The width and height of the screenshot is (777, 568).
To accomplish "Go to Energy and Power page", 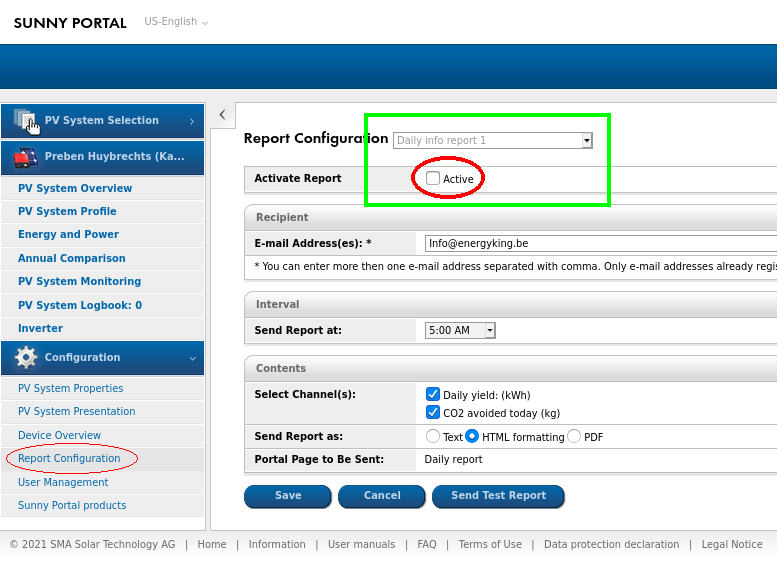I will pos(68,234).
